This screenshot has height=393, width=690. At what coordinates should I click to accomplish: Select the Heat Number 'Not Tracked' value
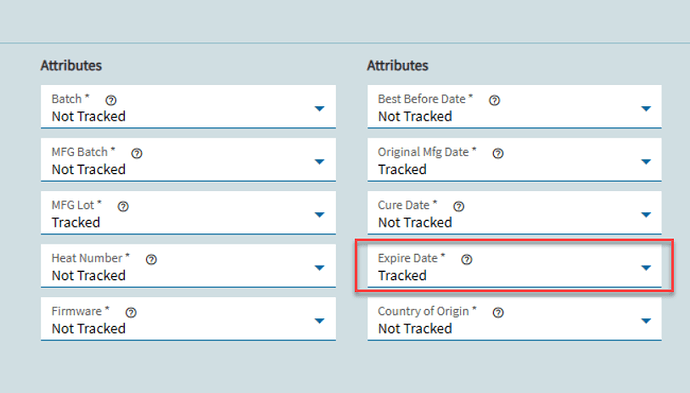[x=88, y=275]
